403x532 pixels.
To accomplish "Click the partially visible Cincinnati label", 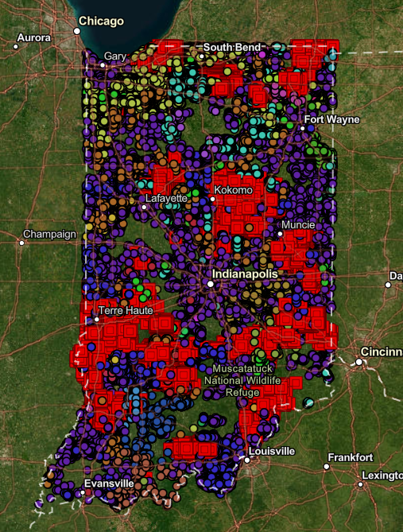I will (382, 351).
